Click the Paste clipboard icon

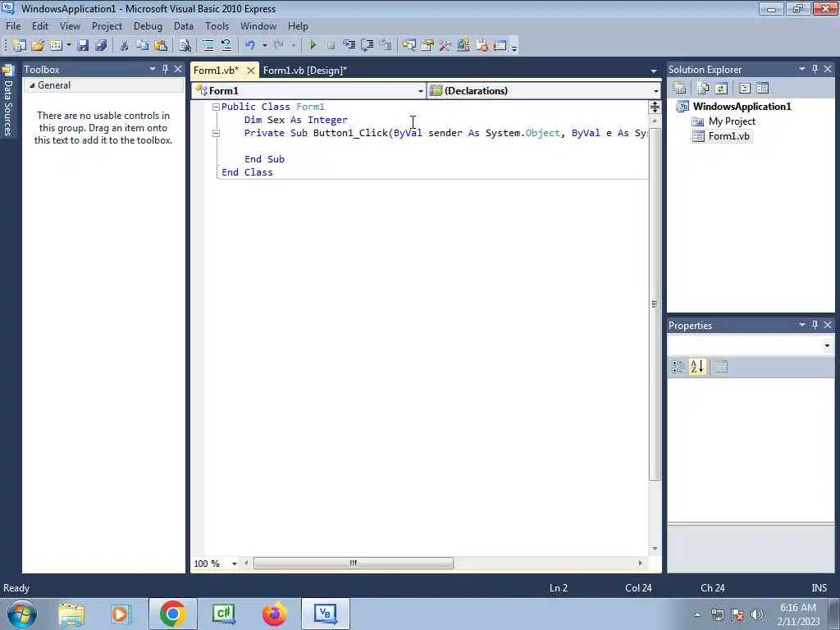click(160, 46)
